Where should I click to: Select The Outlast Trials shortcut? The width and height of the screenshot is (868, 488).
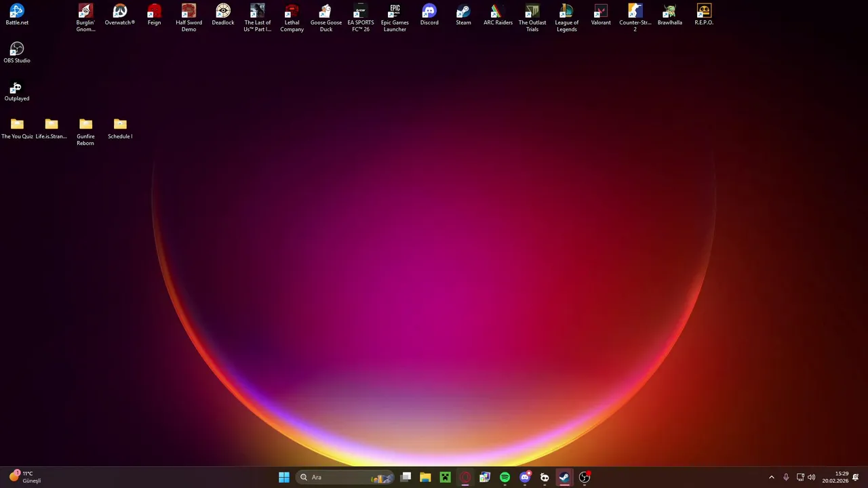(x=532, y=18)
